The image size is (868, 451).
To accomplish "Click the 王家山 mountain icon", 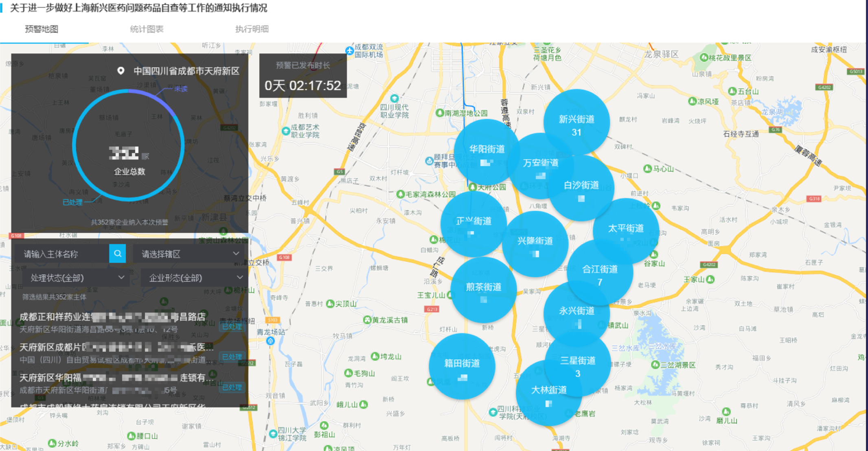I will coord(710,279).
